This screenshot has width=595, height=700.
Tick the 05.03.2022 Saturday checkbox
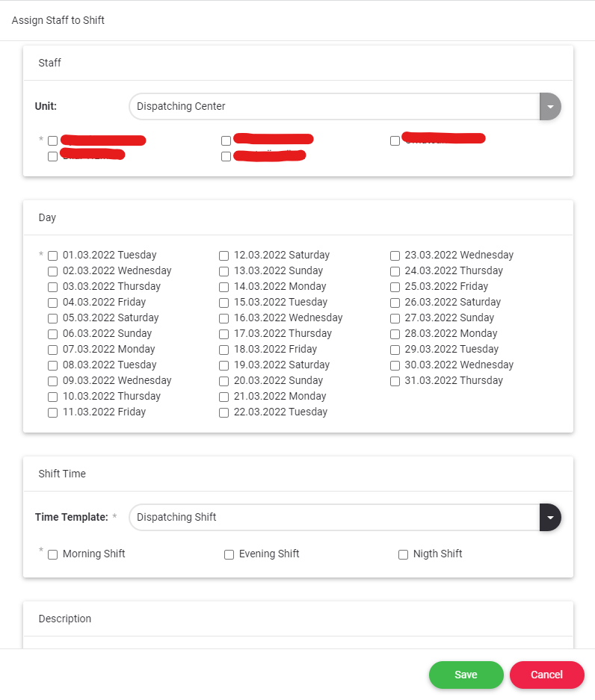(x=52, y=318)
